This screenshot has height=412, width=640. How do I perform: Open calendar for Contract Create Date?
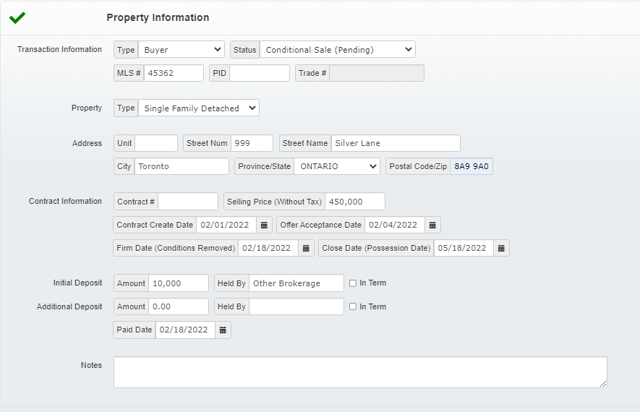pyautogui.click(x=264, y=225)
